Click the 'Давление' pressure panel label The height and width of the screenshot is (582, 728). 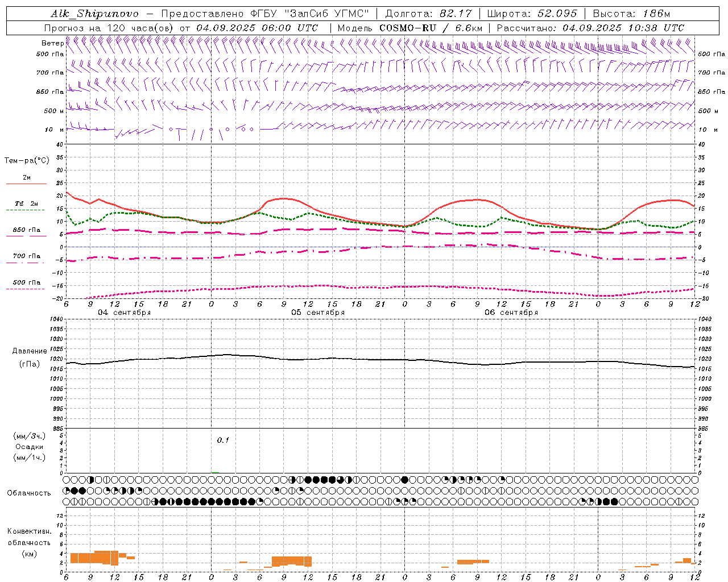(29, 351)
